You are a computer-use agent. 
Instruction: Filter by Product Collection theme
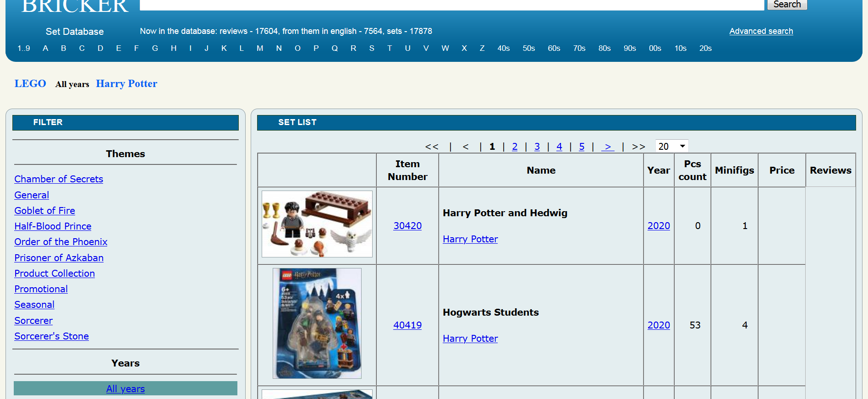coord(55,273)
